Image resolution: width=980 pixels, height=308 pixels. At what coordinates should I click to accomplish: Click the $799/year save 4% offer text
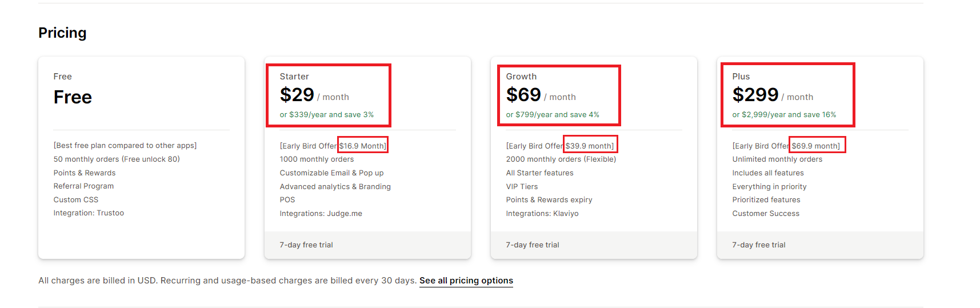point(552,115)
